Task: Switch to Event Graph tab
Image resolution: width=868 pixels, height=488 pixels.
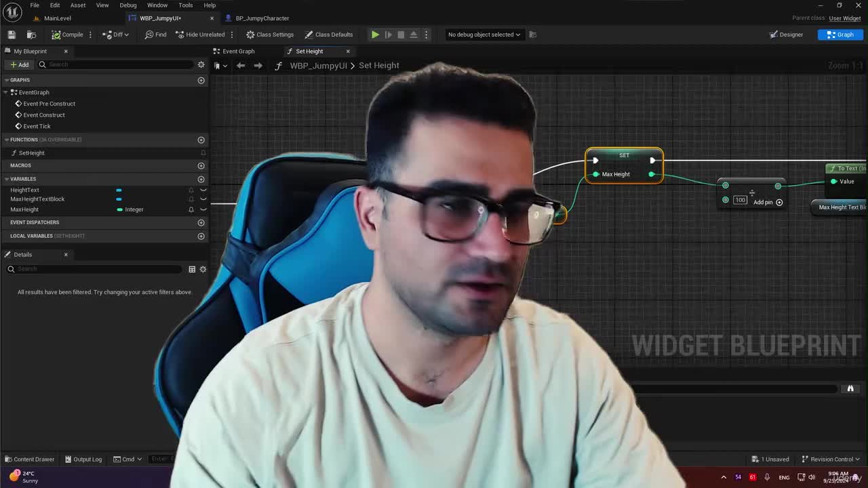Action: click(239, 51)
